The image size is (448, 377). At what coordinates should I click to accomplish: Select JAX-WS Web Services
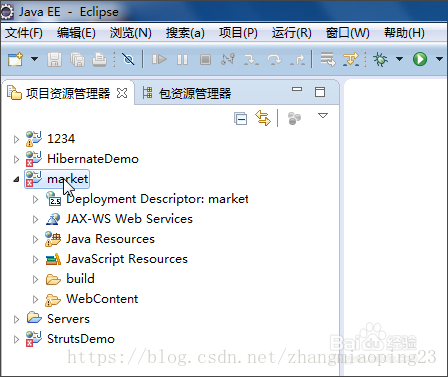point(129,219)
